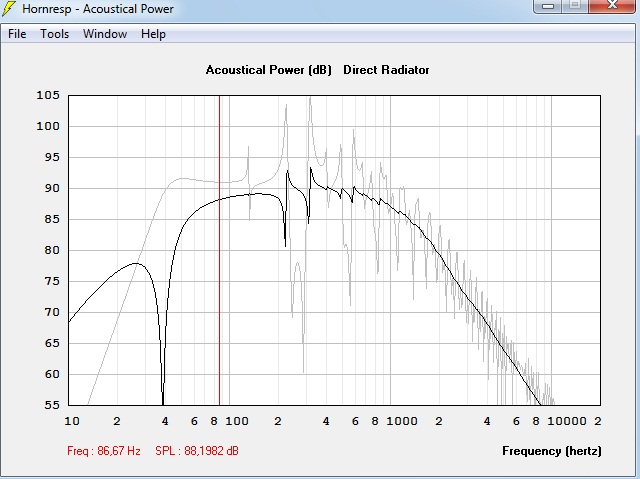Click the 60 value on the dB axis
640x479 pixels.
[x=52, y=374]
